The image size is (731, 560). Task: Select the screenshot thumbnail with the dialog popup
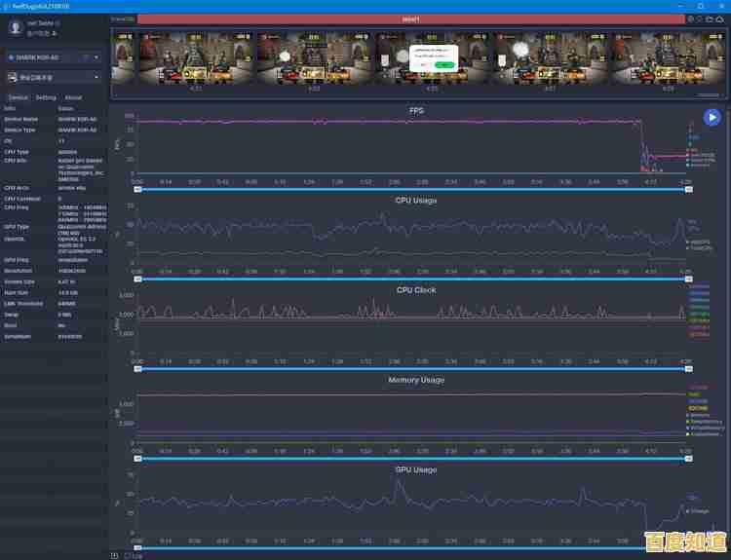(x=433, y=56)
